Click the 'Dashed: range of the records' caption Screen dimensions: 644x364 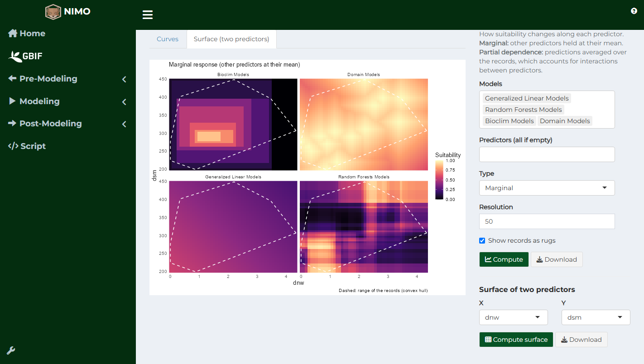click(383, 290)
